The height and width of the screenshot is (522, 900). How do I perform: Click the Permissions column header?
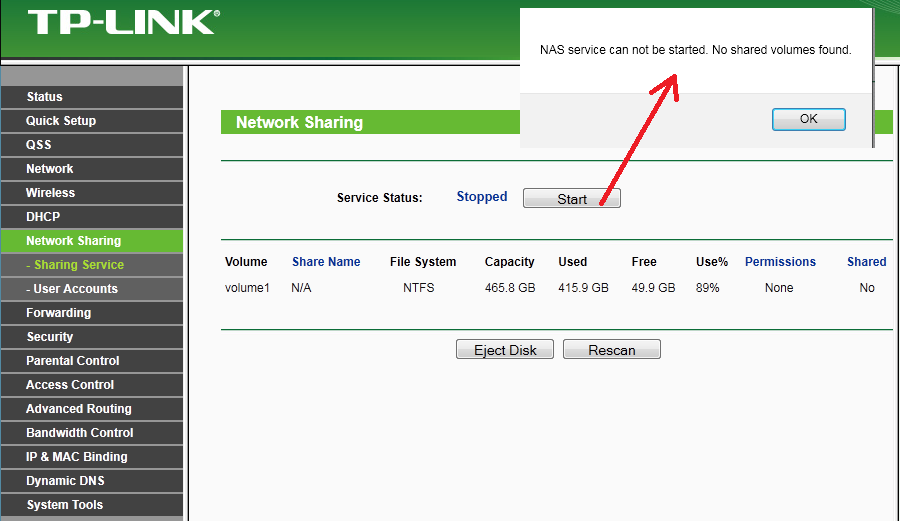(780, 262)
